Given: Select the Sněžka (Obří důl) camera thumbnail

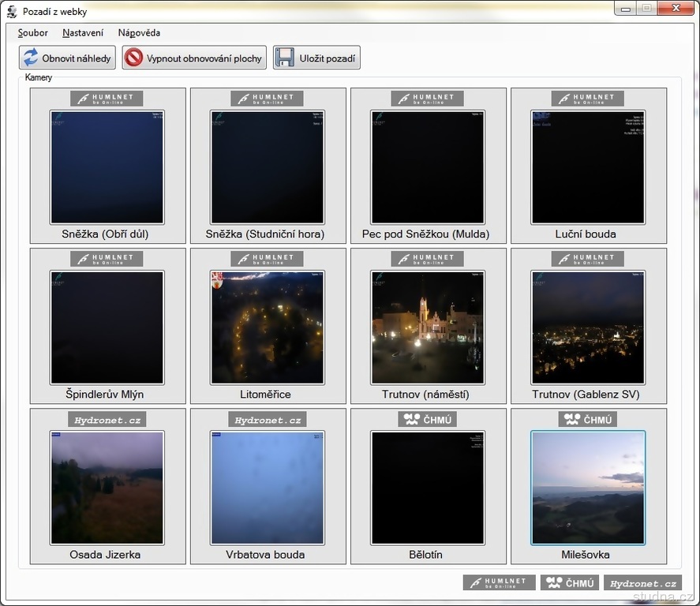Looking at the screenshot, I should pyautogui.click(x=107, y=167).
